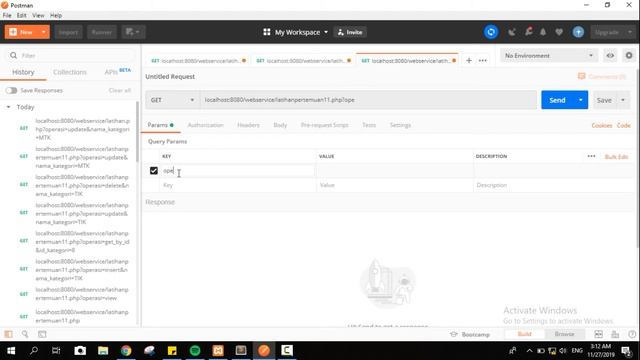Screen dimensions: 640x360
Task: Click the environment quick look eye icon
Action: [610, 56]
